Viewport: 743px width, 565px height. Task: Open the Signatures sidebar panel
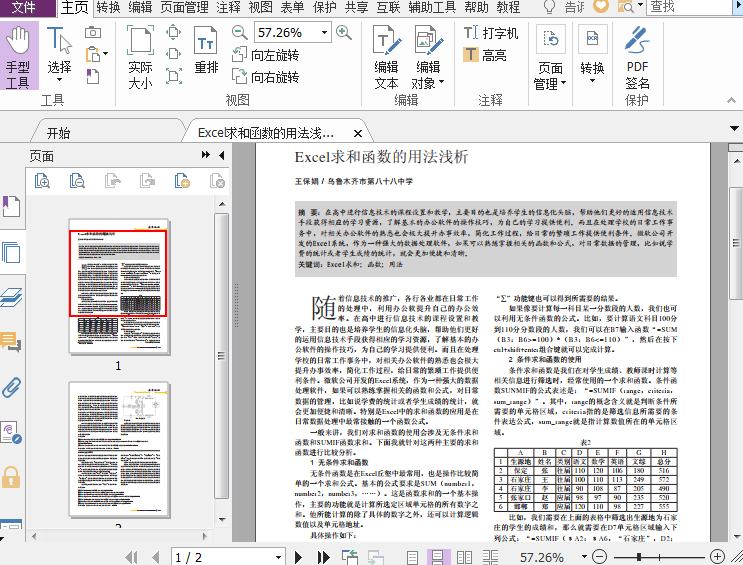[11, 432]
